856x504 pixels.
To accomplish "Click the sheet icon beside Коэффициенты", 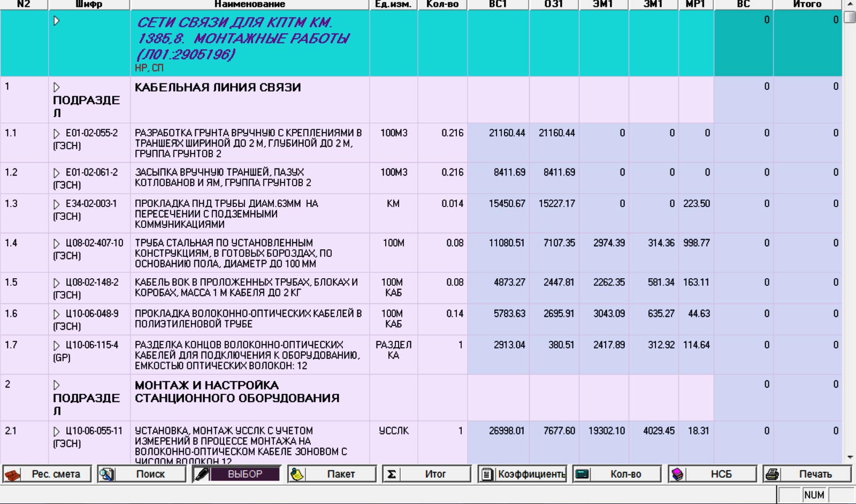I will pyautogui.click(x=487, y=474).
